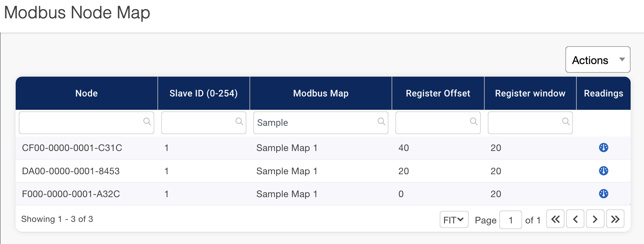Focus the Modbus Map filter containing Sample
644x244 pixels.
(315, 123)
